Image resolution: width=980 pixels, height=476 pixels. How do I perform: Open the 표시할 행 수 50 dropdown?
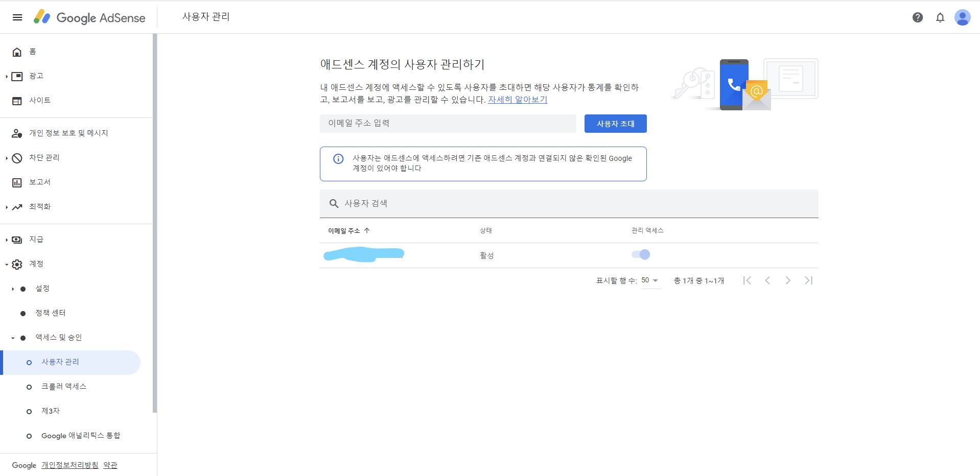[x=650, y=280]
